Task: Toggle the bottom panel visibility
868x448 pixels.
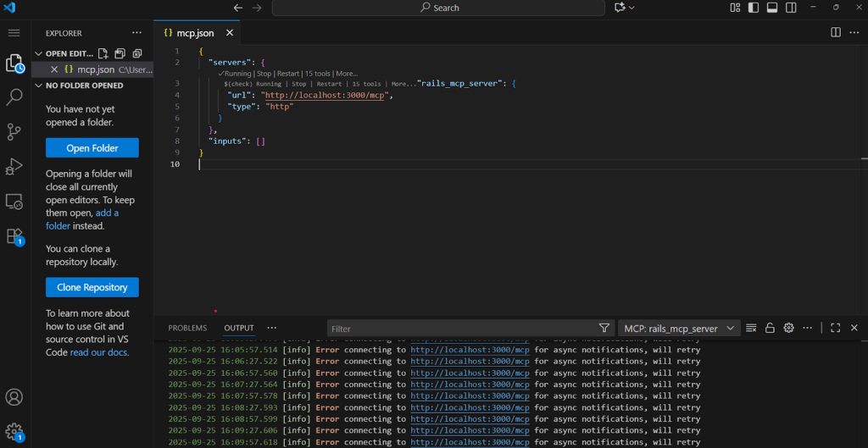Action: 772,8
